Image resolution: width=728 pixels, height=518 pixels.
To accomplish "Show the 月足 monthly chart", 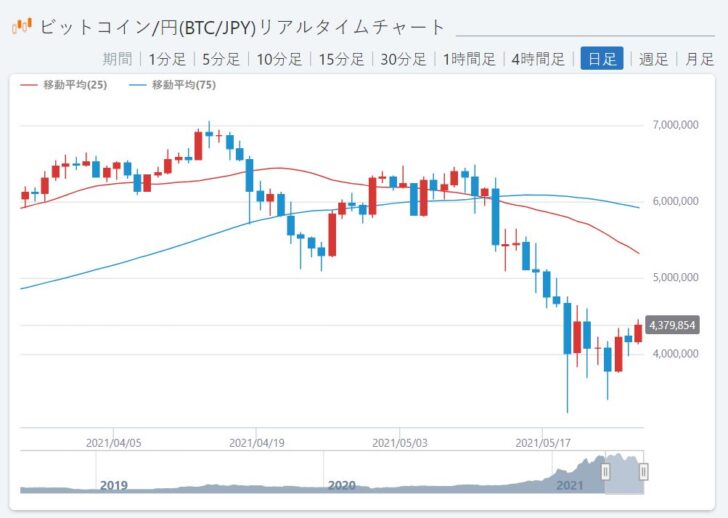I will coord(700,59).
